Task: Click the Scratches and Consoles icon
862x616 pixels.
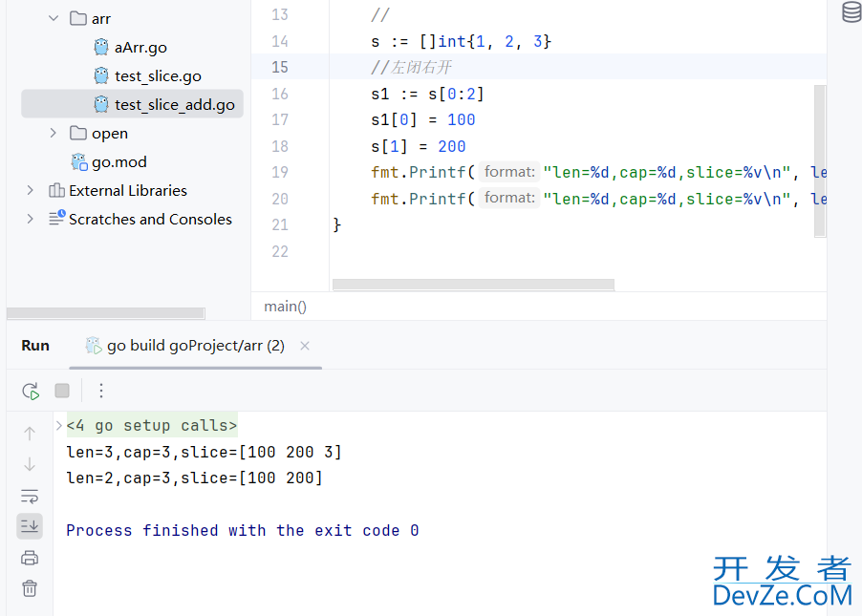Action: click(56, 218)
